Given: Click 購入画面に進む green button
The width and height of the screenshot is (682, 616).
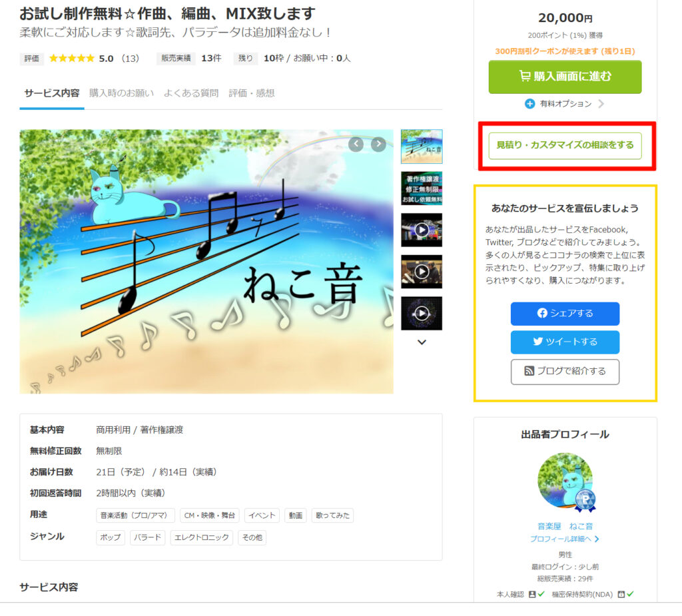Looking at the screenshot, I should click(565, 77).
